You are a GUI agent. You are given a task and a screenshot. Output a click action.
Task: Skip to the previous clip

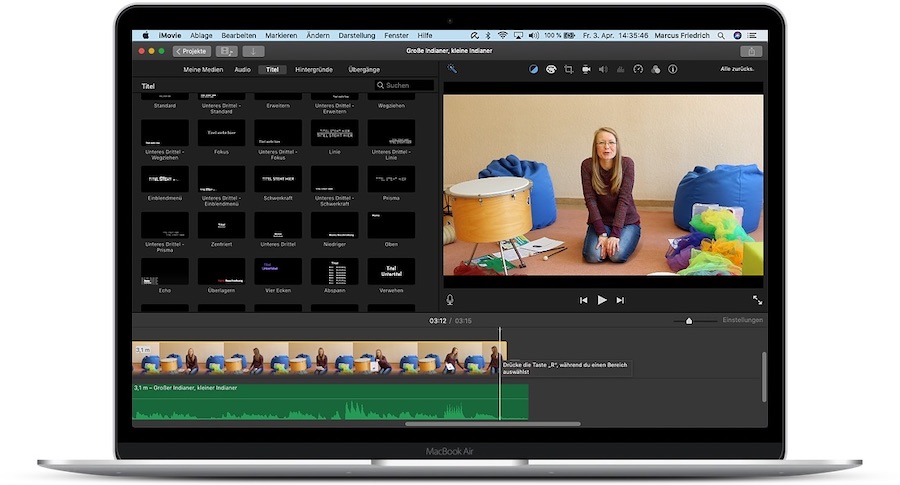coord(583,300)
